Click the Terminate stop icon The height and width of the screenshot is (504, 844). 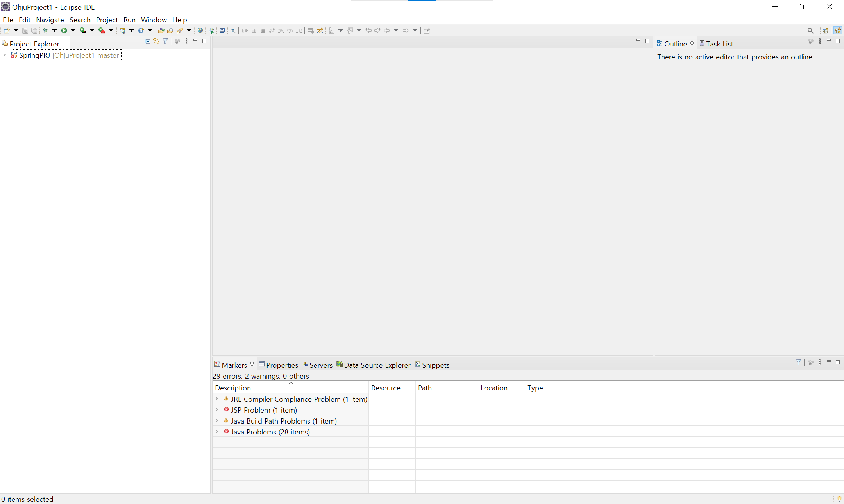[x=263, y=30]
